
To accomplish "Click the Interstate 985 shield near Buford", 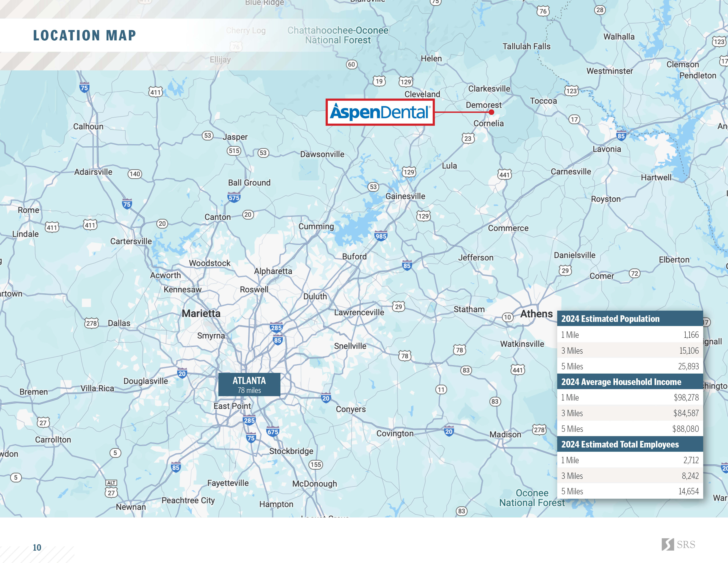I will click(381, 236).
